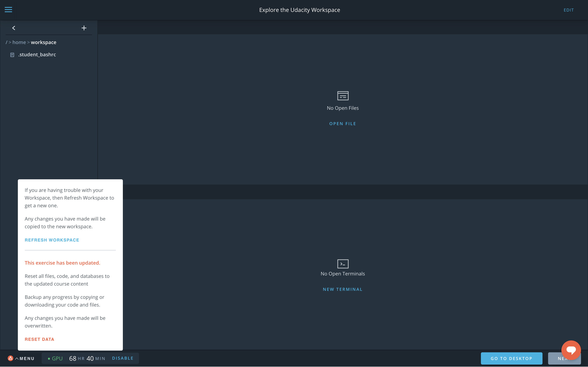
Task: Click the No Open Files panel icon
Action: [x=343, y=96]
